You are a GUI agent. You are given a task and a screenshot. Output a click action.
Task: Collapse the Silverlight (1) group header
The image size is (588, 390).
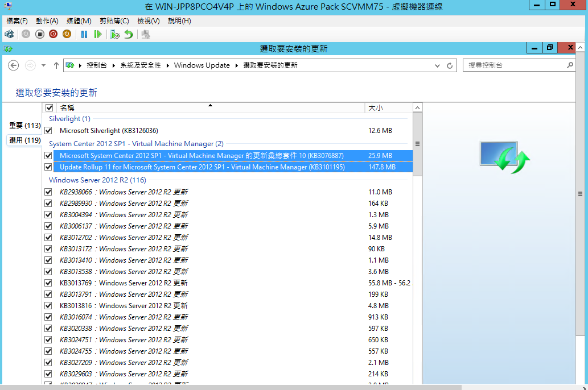(x=70, y=119)
